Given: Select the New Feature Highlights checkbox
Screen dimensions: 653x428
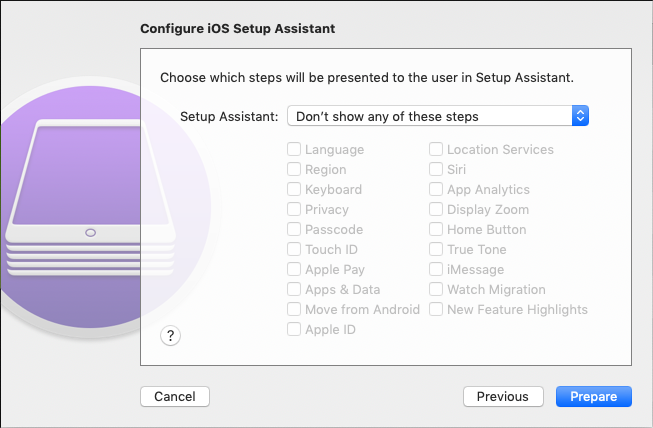Looking at the screenshot, I should coord(437,310).
